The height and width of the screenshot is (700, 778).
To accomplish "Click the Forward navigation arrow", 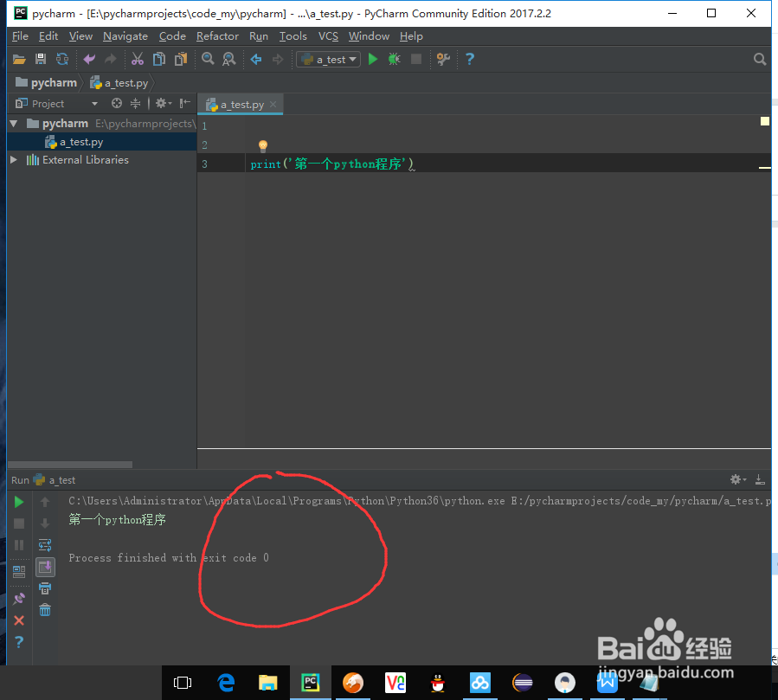I will [x=278, y=60].
